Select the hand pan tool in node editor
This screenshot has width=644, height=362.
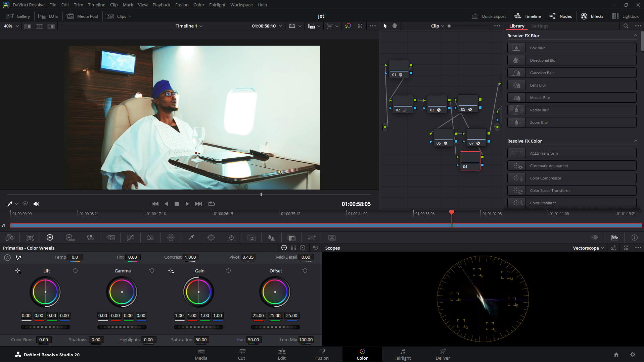click(395, 26)
